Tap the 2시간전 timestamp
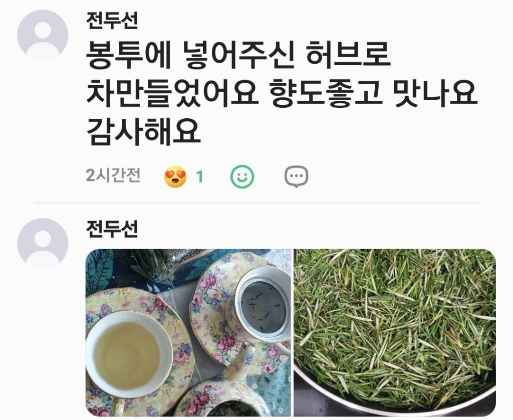513x420 pixels. tap(113, 175)
